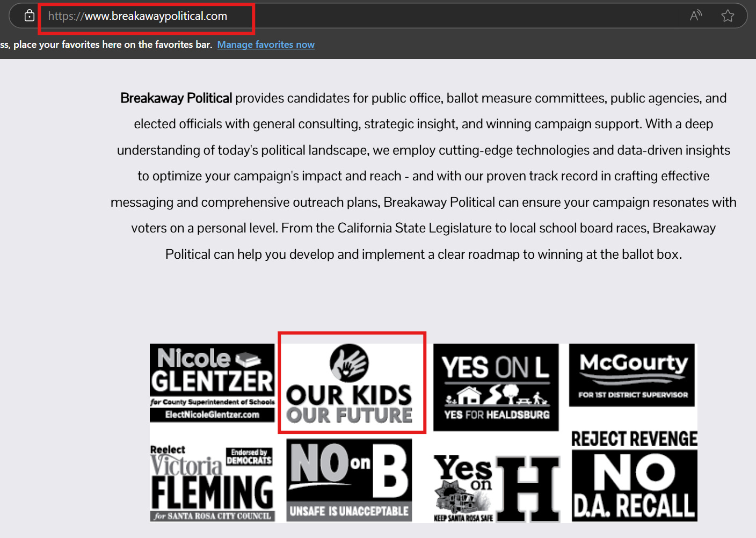Open the Nicole Glentzer campaign logo
756x538 pixels.
pos(212,383)
